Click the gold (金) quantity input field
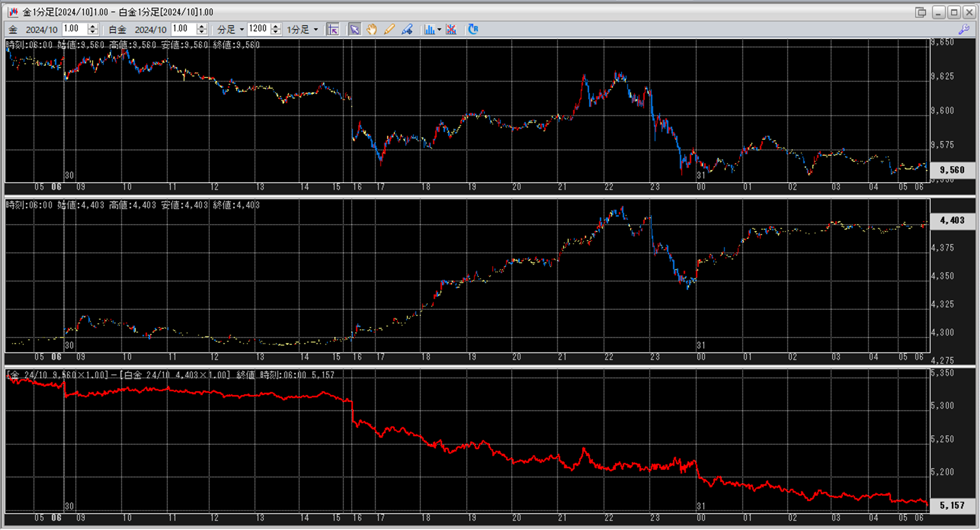 [74, 29]
